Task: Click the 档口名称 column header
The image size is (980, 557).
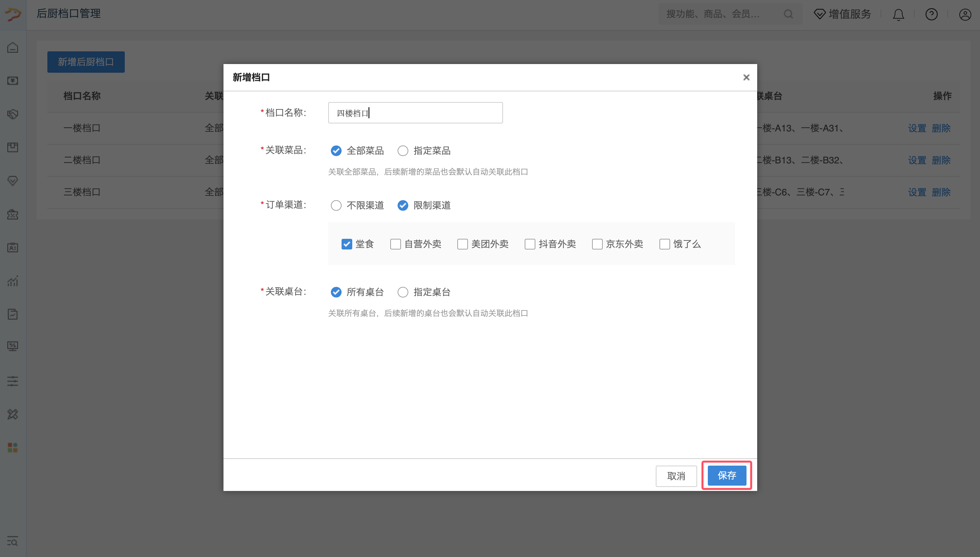Action: point(82,96)
